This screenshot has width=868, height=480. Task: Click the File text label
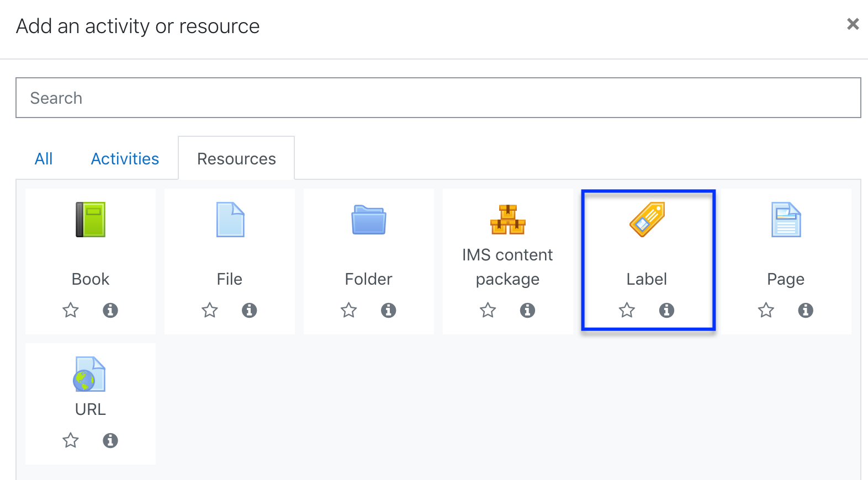[230, 279]
